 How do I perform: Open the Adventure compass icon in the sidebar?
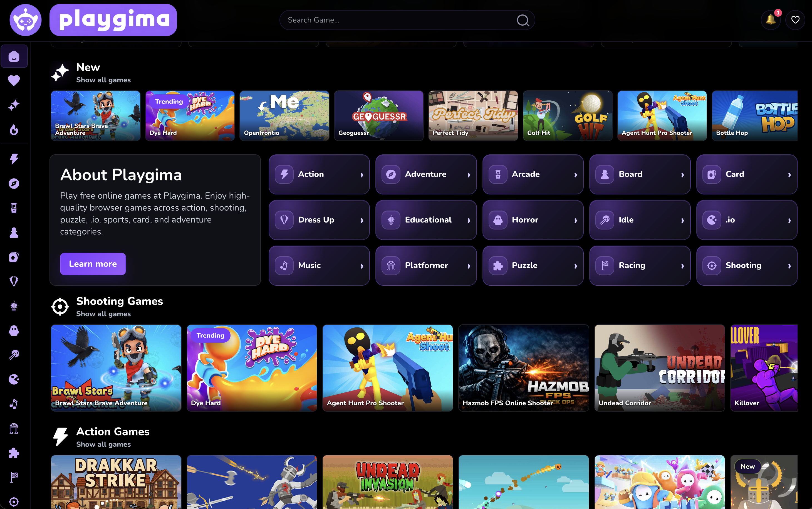click(14, 184)
